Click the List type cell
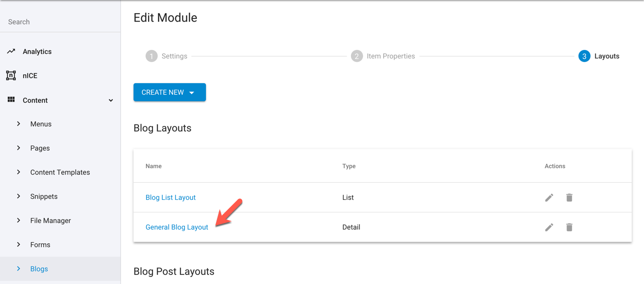 pos(348,197)
